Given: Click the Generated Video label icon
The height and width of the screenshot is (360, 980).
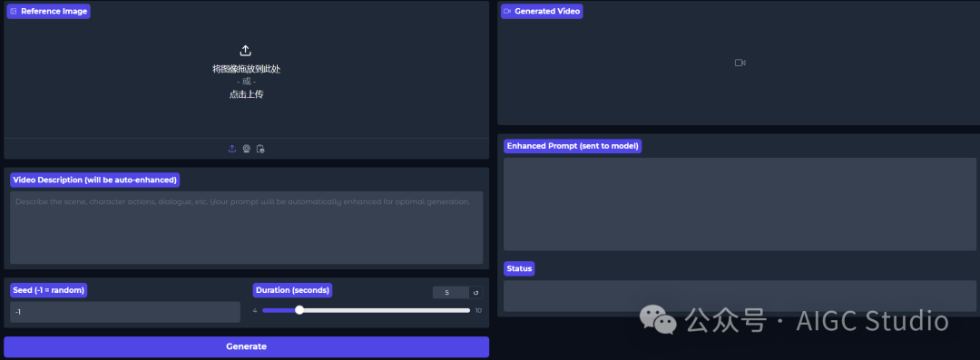Looking at the screenshot, I should click(x=507, y=11).
